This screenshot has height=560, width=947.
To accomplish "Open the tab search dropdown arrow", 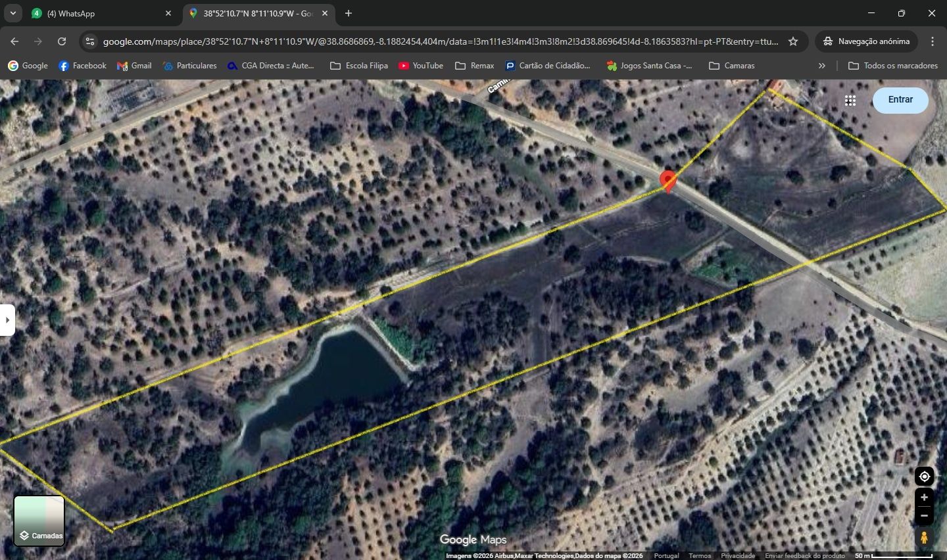I will click(x=13, y=13).
